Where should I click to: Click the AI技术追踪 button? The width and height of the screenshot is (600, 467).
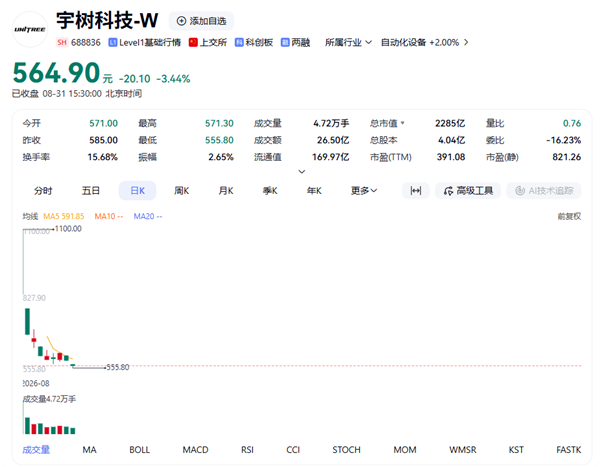tap(544, 191)
